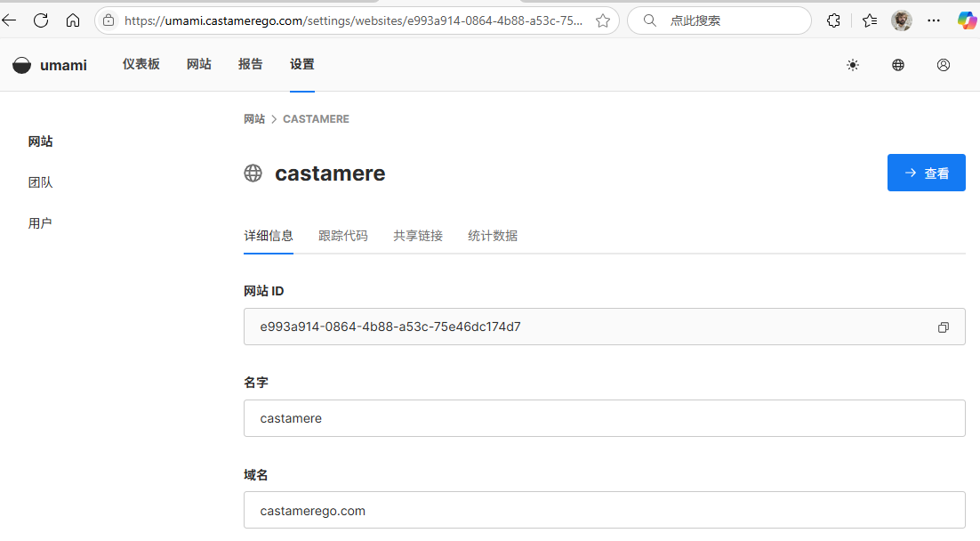
Task: Click the search magnifier icon
Action: [650, 20]
